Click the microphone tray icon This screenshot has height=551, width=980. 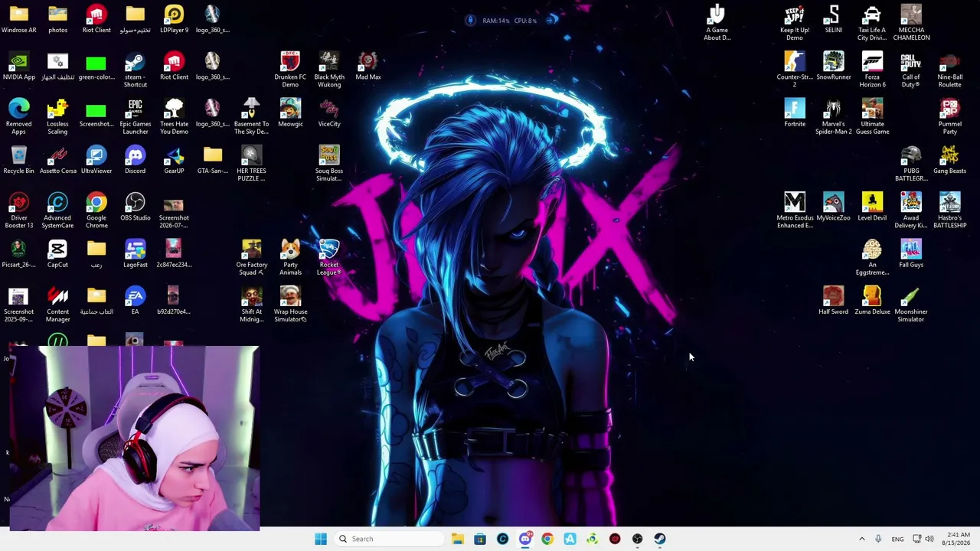[x=878, y=539]
